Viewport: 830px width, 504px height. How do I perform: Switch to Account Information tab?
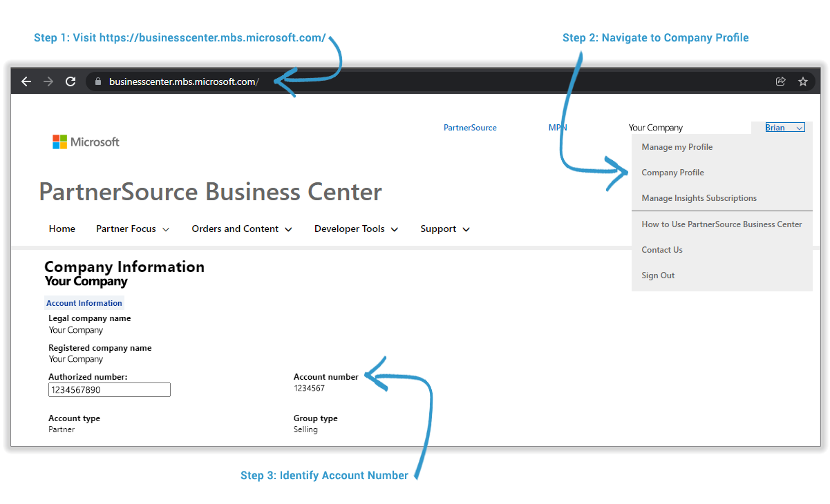pyautogui.click(x=84, y=303)
